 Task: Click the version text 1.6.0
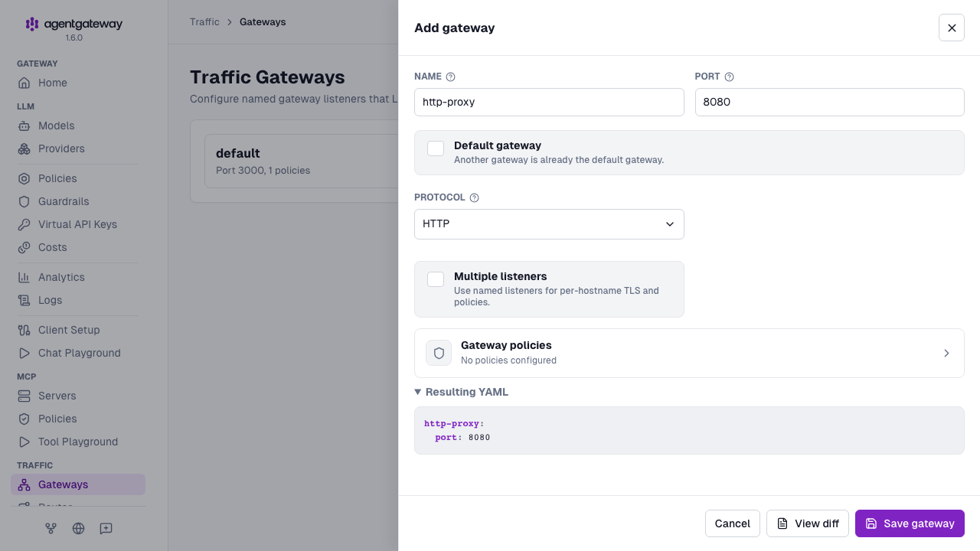pyautogui.click(x=74, y=37)
